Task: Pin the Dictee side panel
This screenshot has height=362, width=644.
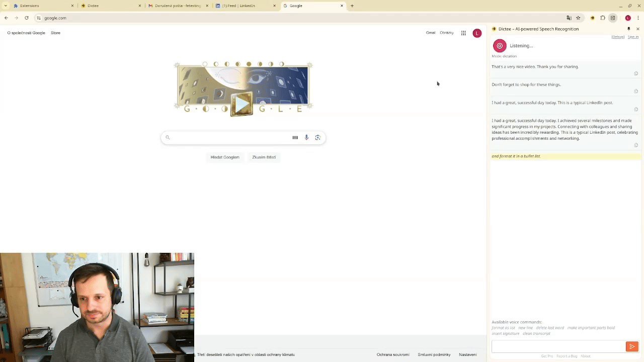Action: 628,29
